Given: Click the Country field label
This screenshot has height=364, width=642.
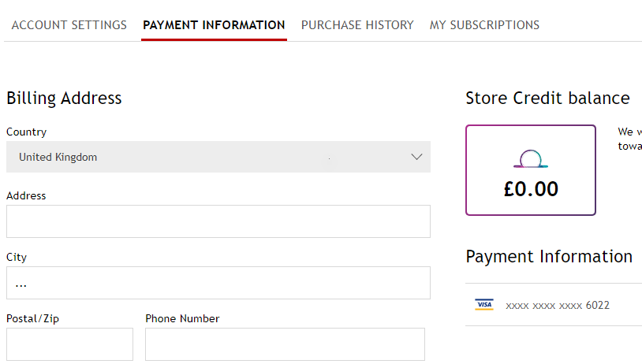Looking at the screenshot, I should tap(26, 132).
